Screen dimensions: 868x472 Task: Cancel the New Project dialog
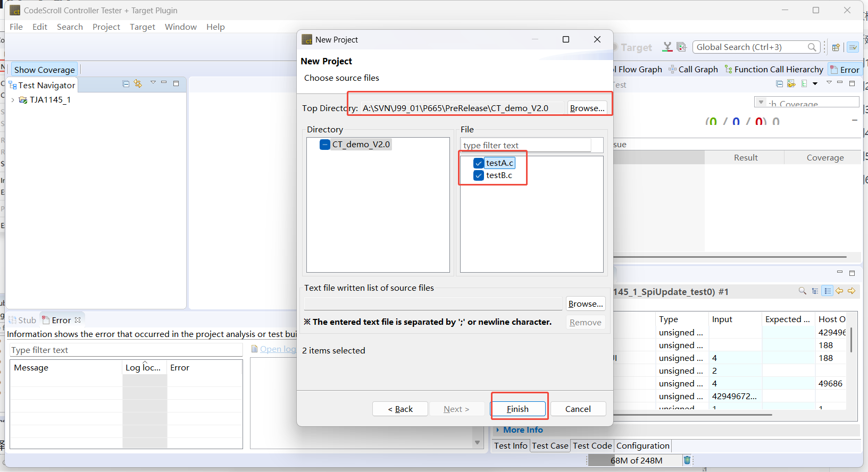click(578, 409)
